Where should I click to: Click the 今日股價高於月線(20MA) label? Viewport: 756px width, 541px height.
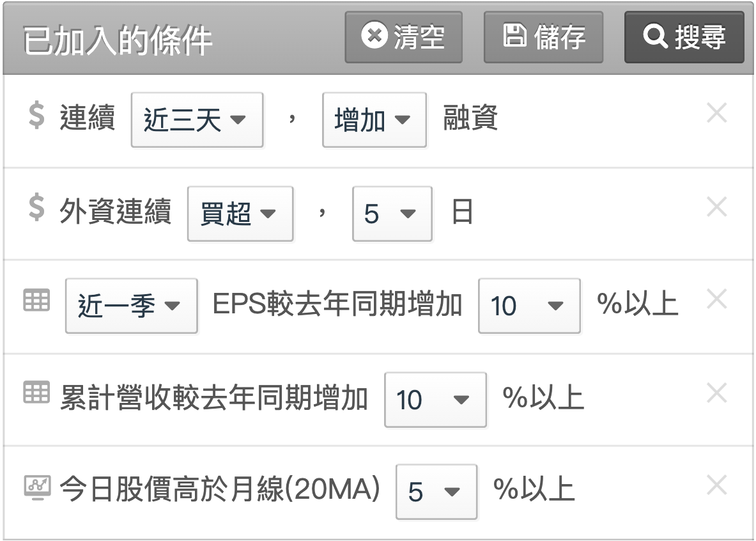click(220, 489)
